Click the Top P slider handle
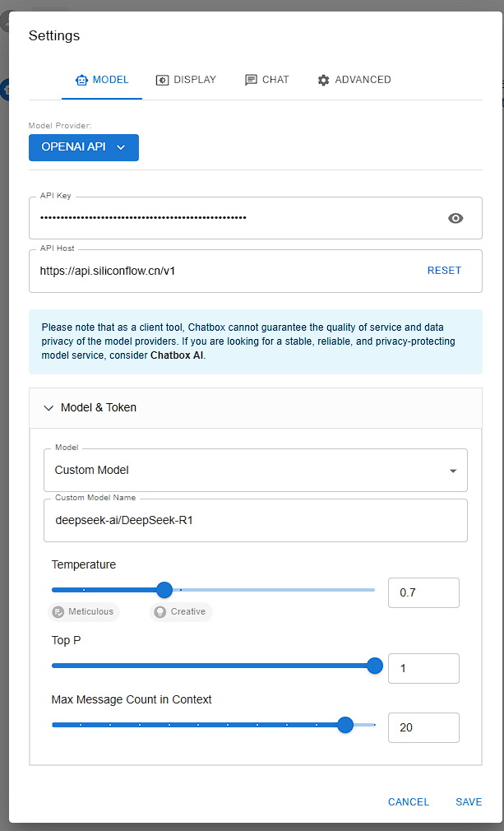504x831 pixels. (x=375, y=666)
